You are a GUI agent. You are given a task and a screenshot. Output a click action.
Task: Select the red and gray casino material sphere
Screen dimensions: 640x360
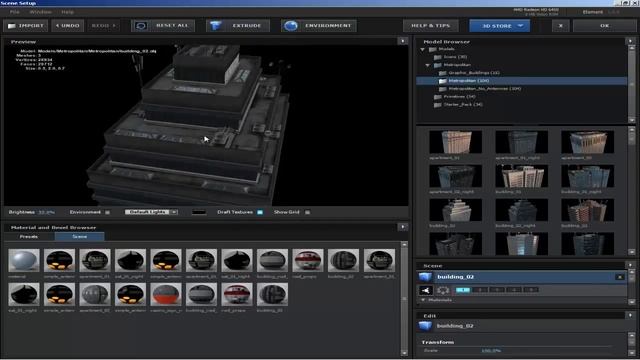[166, 294]
